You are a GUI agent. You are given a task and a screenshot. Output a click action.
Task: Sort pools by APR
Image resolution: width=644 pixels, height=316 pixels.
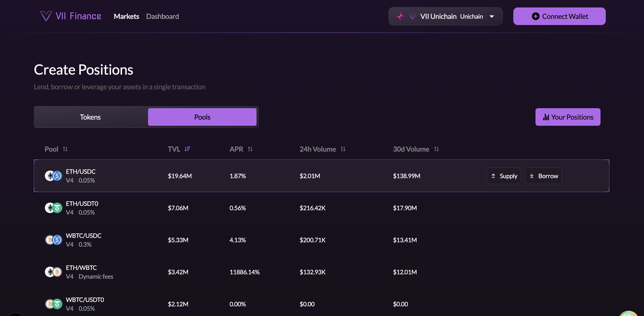point(250,149)
